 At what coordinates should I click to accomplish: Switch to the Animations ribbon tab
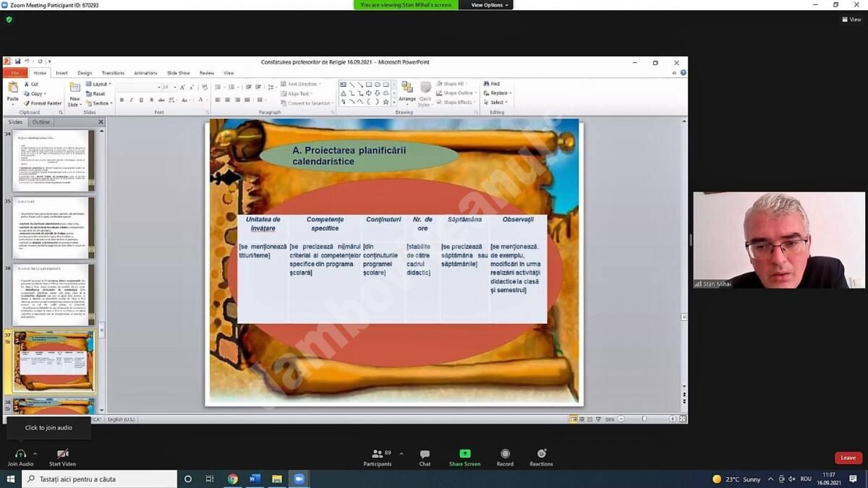[145, 73]
